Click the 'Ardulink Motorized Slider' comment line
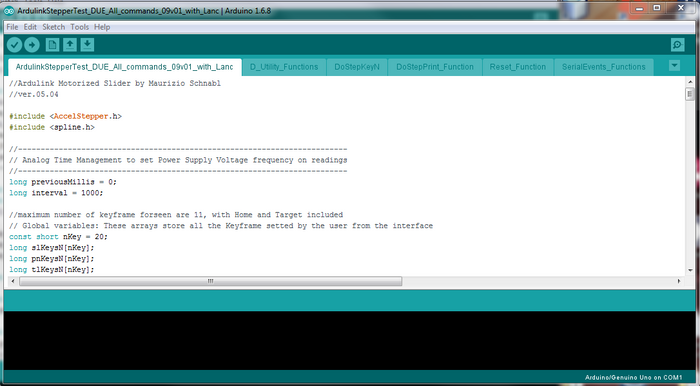 115,83
